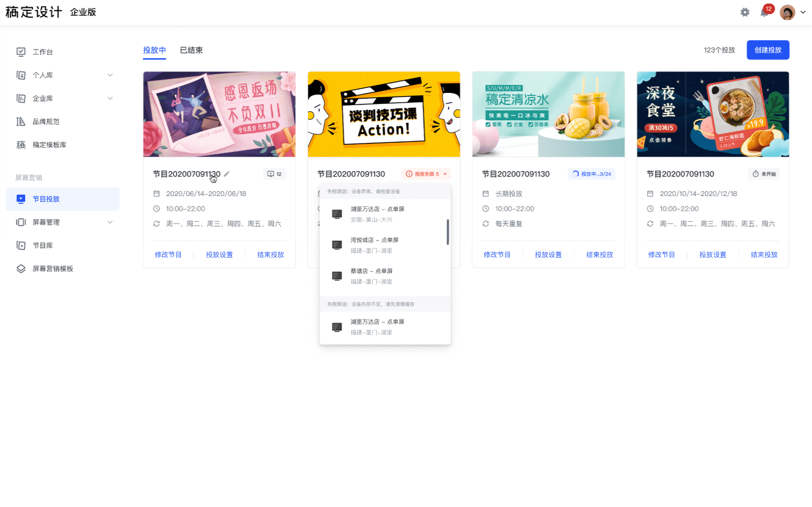The height and width of the screenshot is (507, 812).
Task: Click the calendar icon next to 2020/06/14–2020/06/18
Action: (x=156, y=194)
